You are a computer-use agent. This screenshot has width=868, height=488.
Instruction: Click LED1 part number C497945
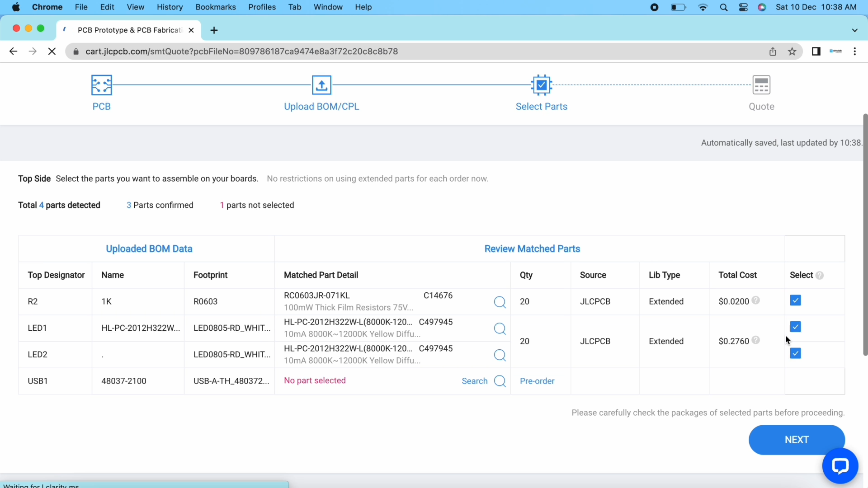click(436, 322)
